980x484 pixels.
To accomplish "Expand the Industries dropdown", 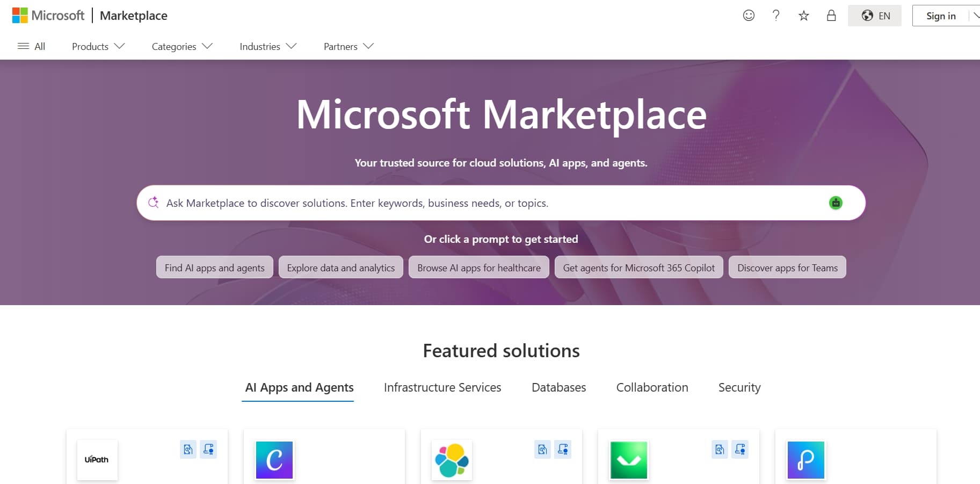I will [x=268, y=46].
